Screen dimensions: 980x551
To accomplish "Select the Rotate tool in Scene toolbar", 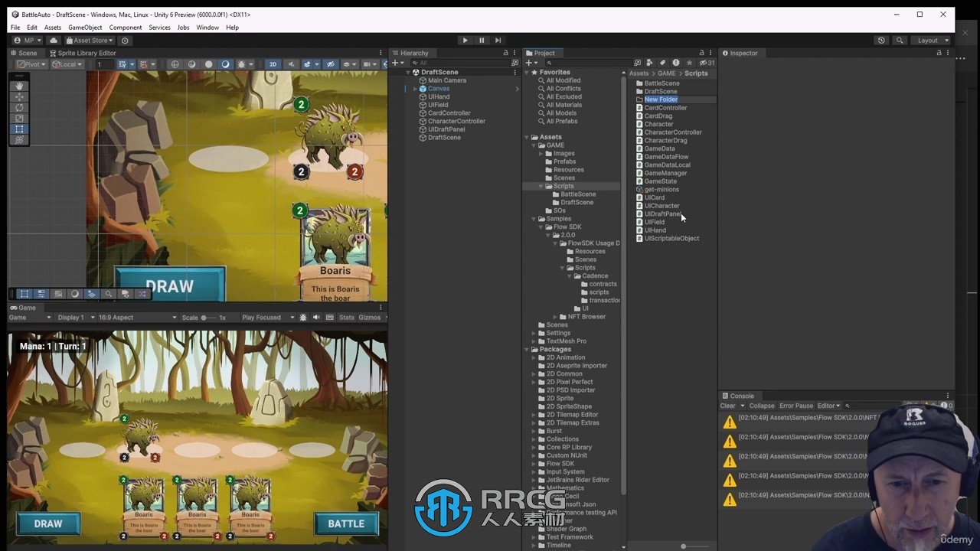I will (x=20, y=107).
